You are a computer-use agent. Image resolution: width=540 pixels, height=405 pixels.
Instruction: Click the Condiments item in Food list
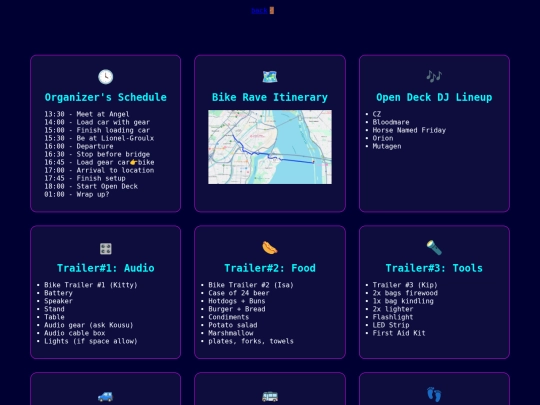(x=229, y=317)
